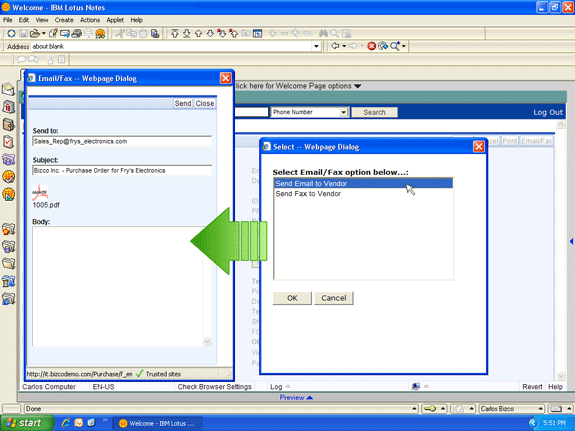575x431 pixels.
Task: Expand the open folder toolbar dropdown arrow
Action: point(44,34)
